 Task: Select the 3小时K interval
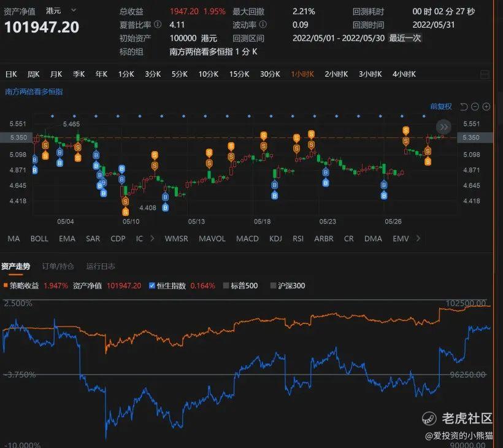click(370, 74)
